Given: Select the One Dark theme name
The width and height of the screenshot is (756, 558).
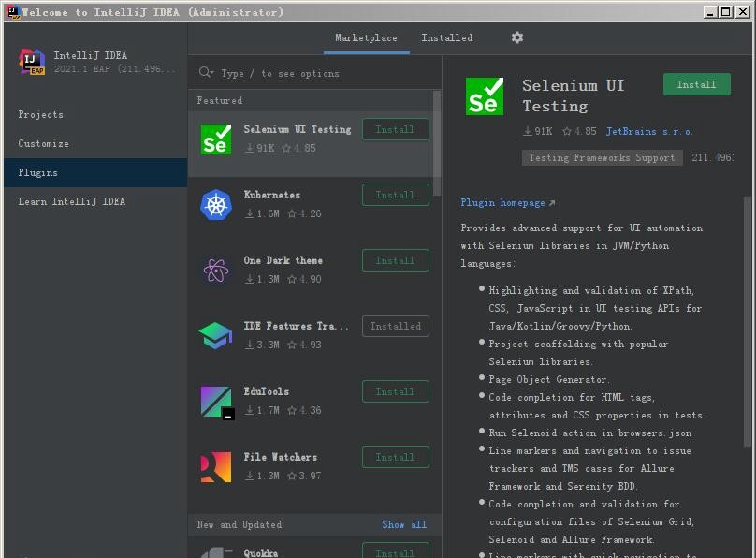Looking at the screenshot, I should tap(283, 260).
